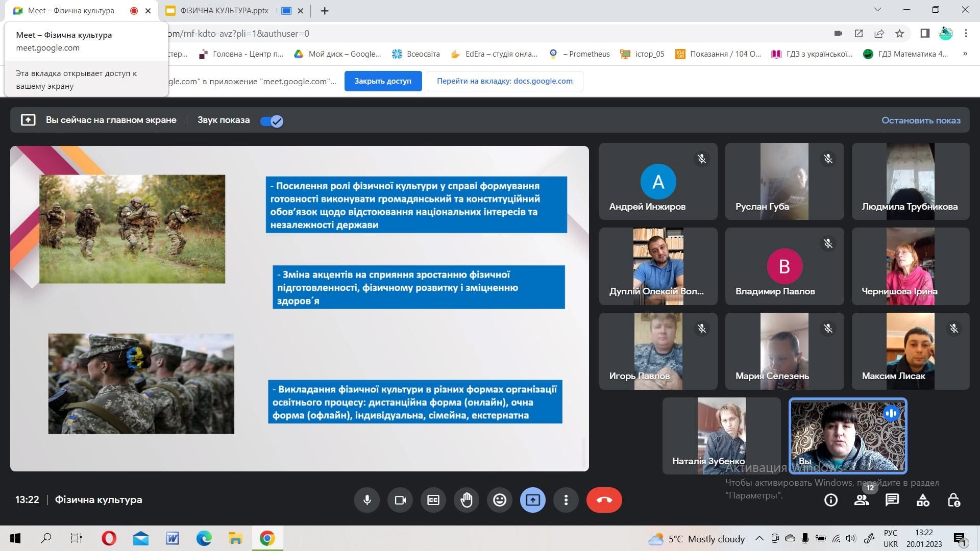
Task: Open host controls lock icon
Action: pyautogui.click(x=953, y=500)
